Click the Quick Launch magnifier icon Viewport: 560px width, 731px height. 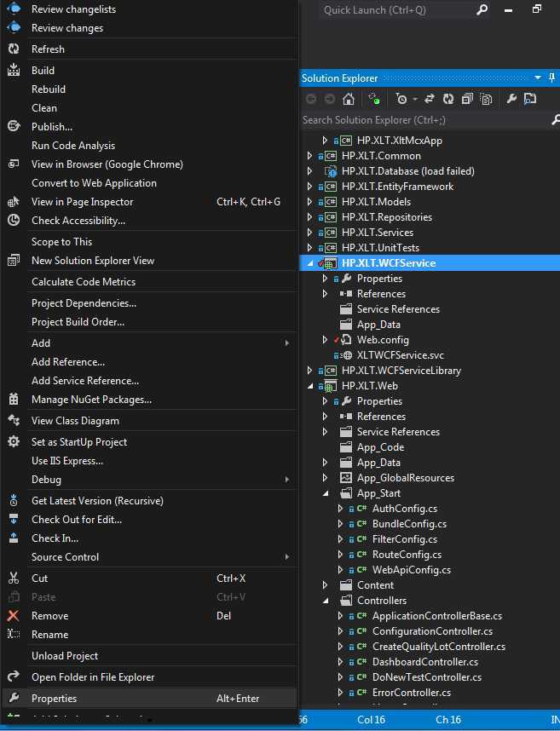[x=482, y=9]
